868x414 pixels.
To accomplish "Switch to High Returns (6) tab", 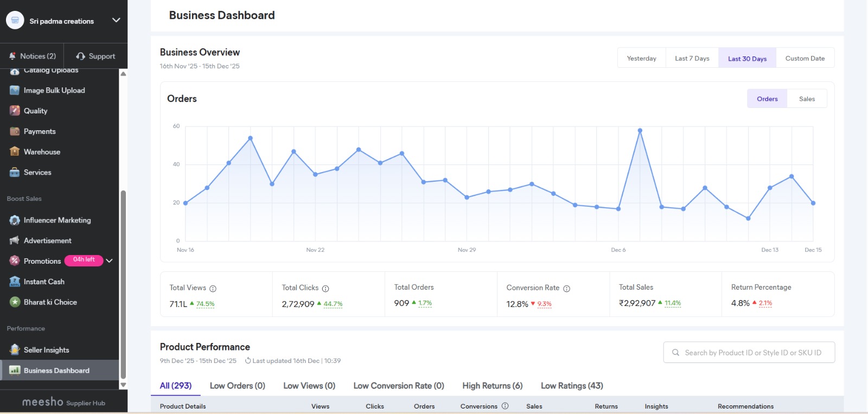I will pos(492,386).
